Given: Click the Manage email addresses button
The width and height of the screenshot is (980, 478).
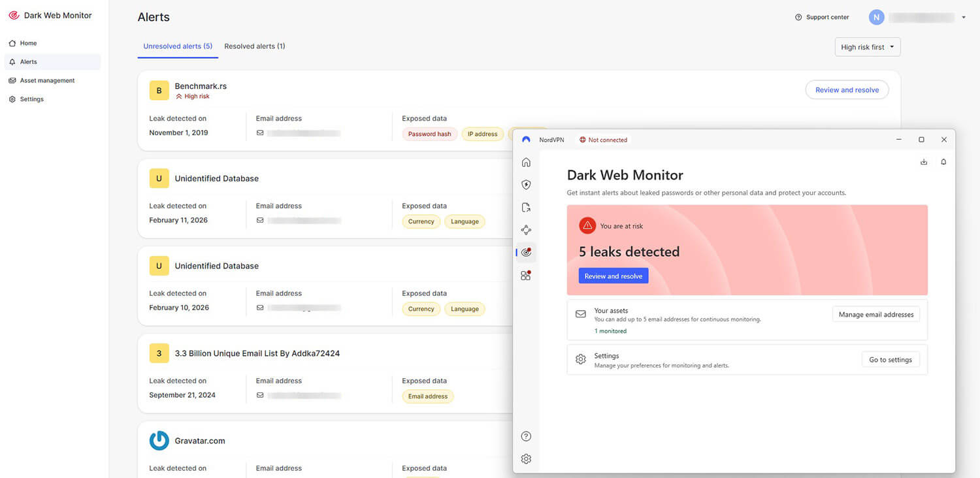Looking at the screenshot, I should point(875,314).
